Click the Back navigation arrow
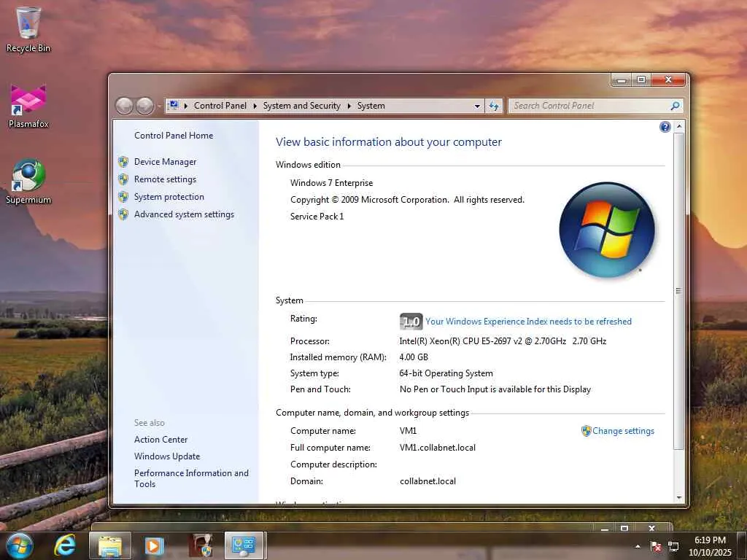 tap(124, 106)
